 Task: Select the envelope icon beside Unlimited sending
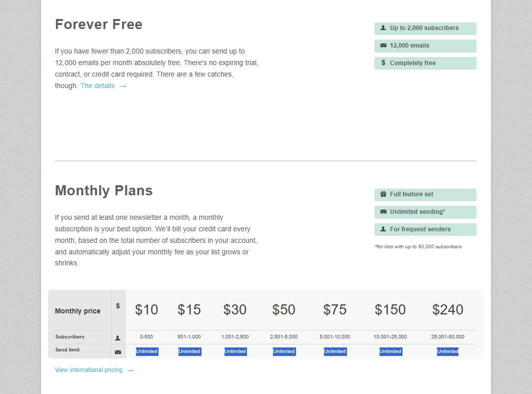pyautogui.click(x=383, y=212)
